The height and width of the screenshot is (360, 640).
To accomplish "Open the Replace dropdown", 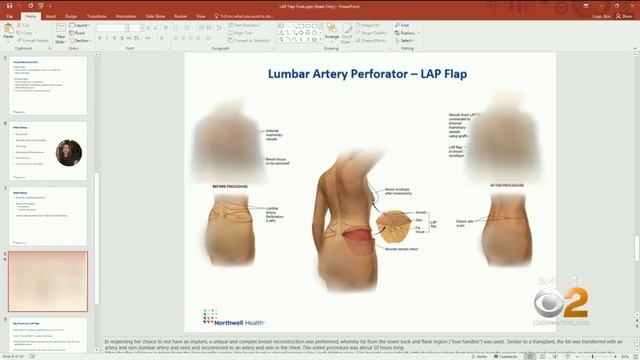I will 407,33.
